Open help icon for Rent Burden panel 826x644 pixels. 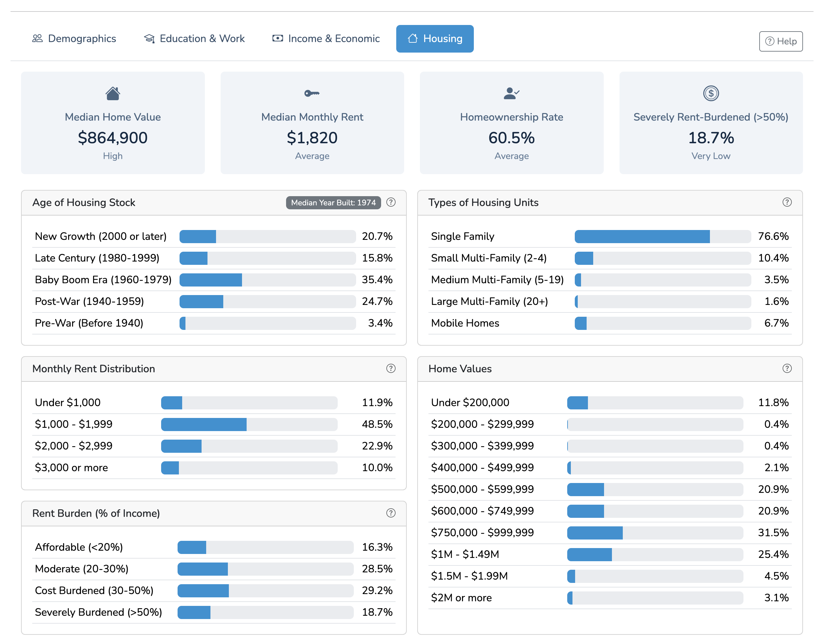click(x=391, y=513)
